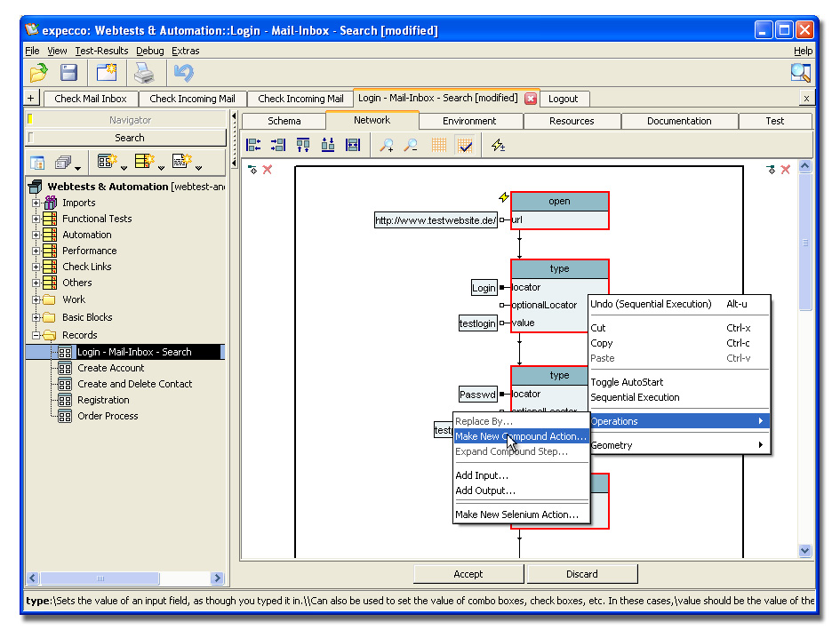The height and width of the screenshot is (630, 840).
Task: Choose Toggle AutoStart in context menu
Action: [x=627, y=382]
